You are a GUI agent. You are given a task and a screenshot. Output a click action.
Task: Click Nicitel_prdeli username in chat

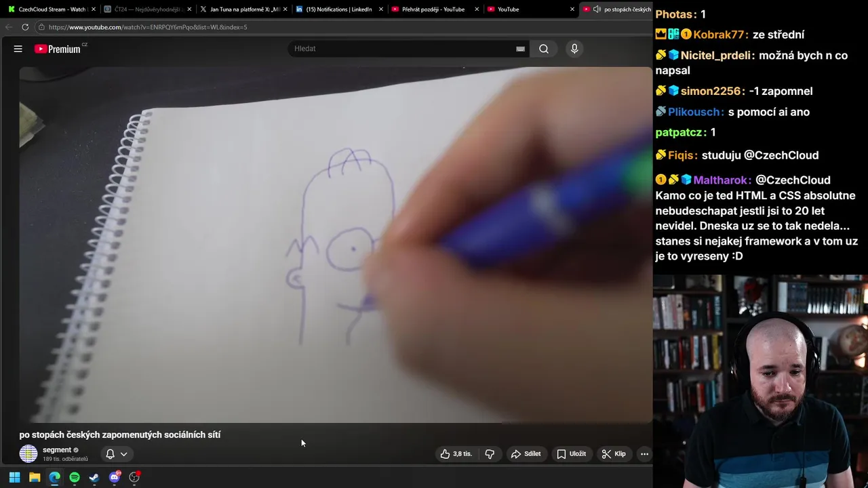pos(717,56)
